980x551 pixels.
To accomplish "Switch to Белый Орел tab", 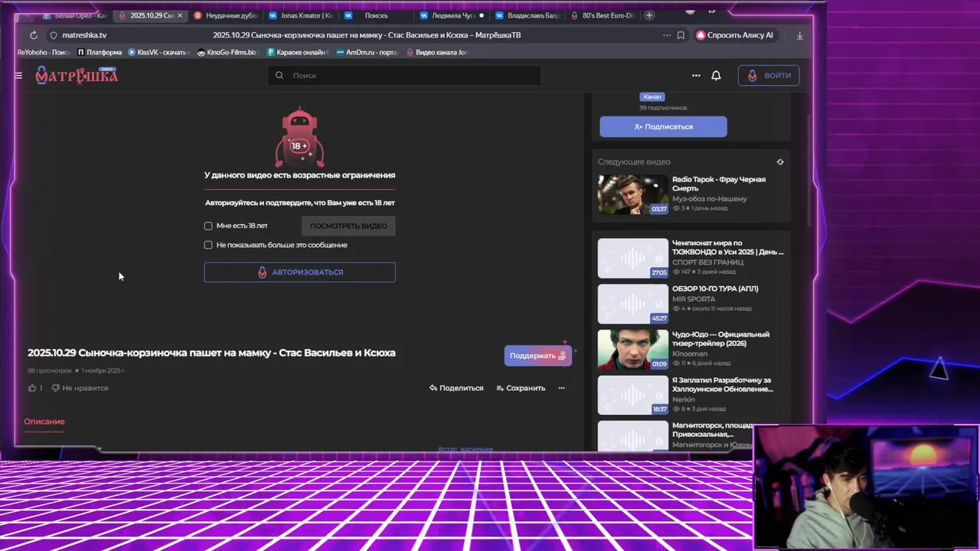I will click(75, 15).
